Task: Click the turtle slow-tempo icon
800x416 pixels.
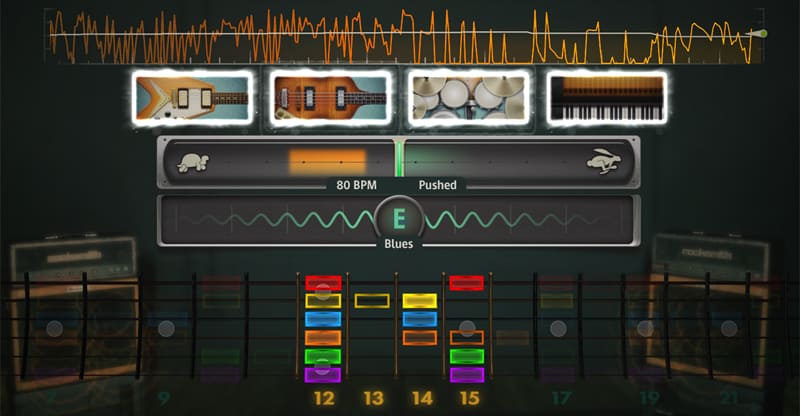Action: click(x=193, y=163)
